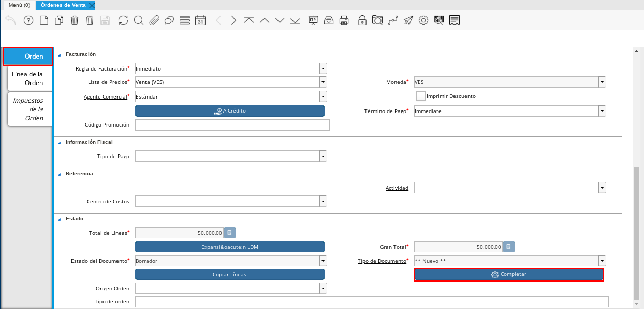Open the Origen Orden dropdown

tap(323, 288)
